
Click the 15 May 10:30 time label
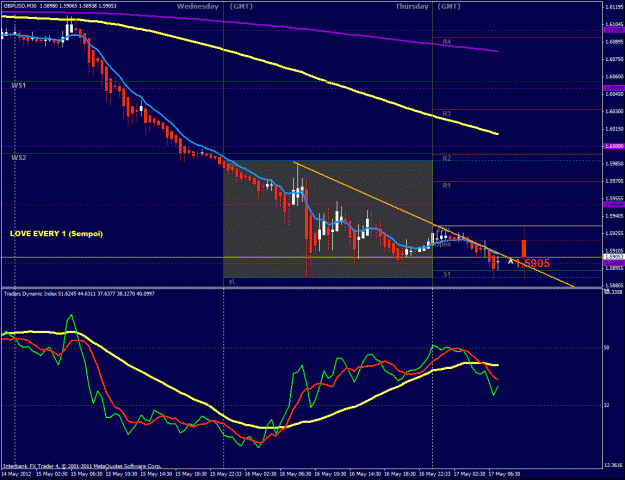click(x=121, y=474)
